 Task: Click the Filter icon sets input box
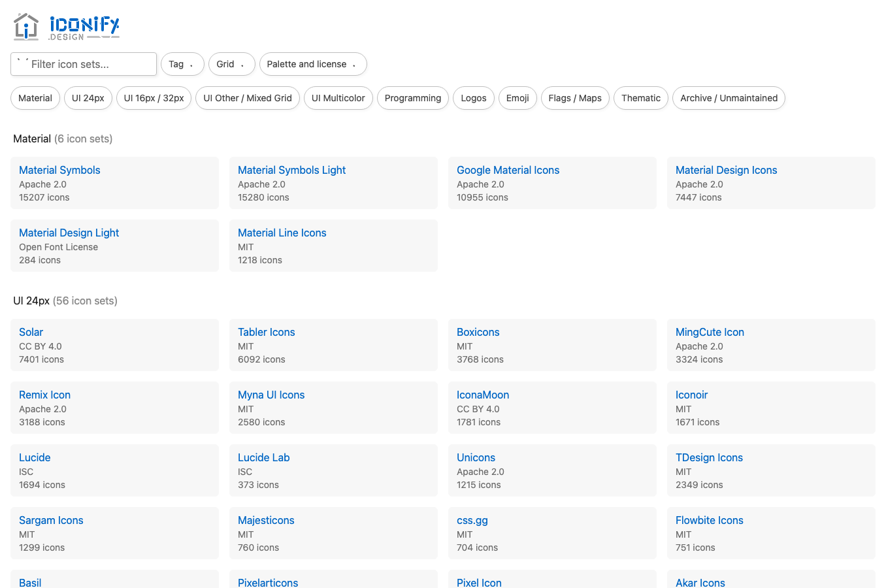[x=83, y=64]
